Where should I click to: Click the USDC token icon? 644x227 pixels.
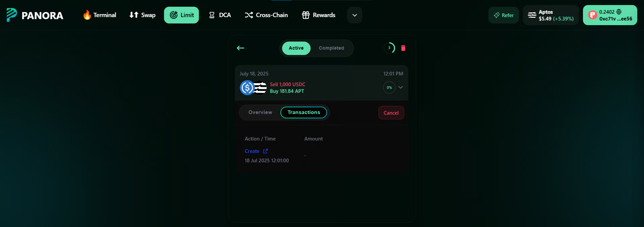[247, 88]
